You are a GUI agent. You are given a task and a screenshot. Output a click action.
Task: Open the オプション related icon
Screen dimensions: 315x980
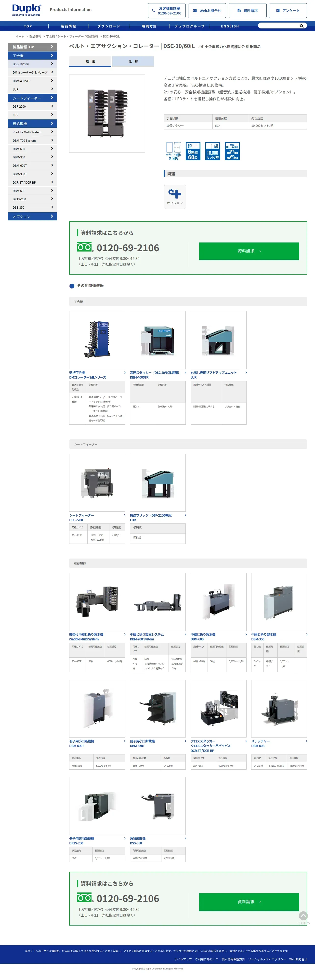pyautogui.click(x=175, y=197)
